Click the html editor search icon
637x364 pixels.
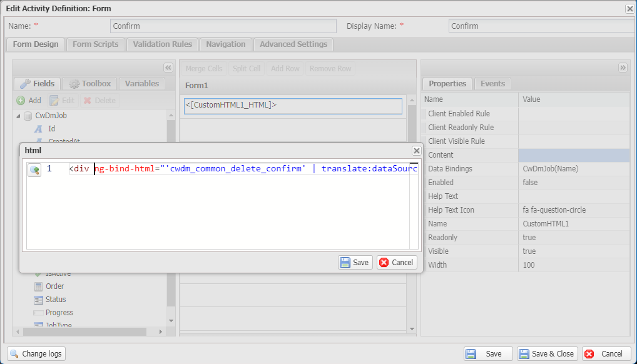click(34, 169)
